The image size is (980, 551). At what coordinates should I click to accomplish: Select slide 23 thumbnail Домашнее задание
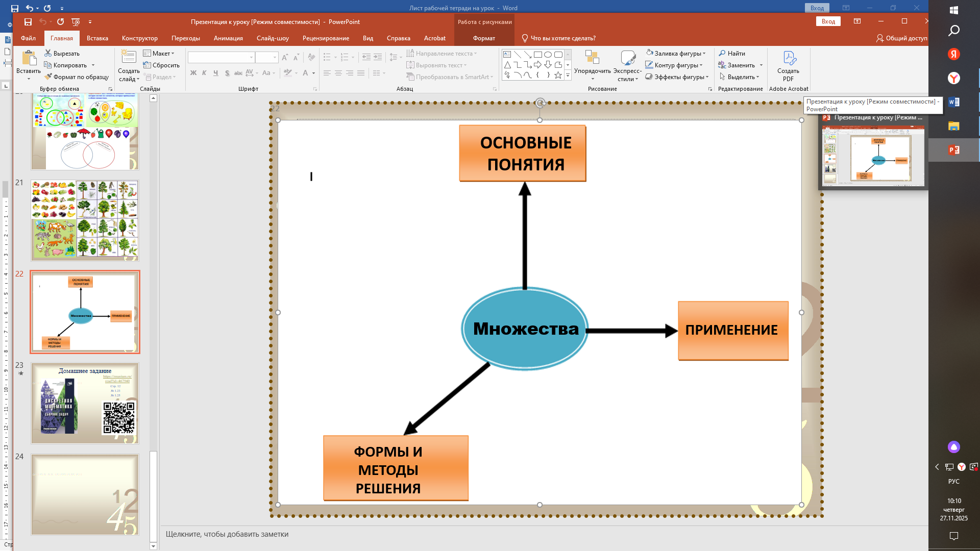pos(85,403)
